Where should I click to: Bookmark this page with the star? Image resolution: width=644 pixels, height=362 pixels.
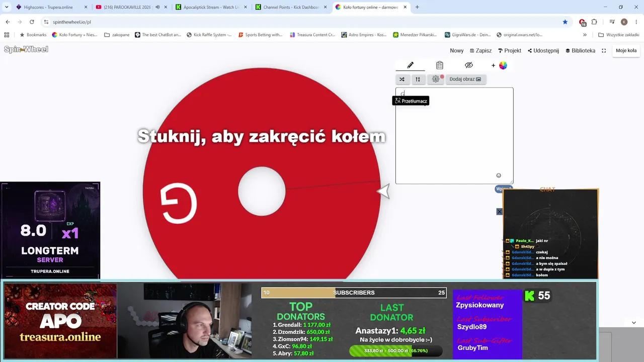point(565,22)
